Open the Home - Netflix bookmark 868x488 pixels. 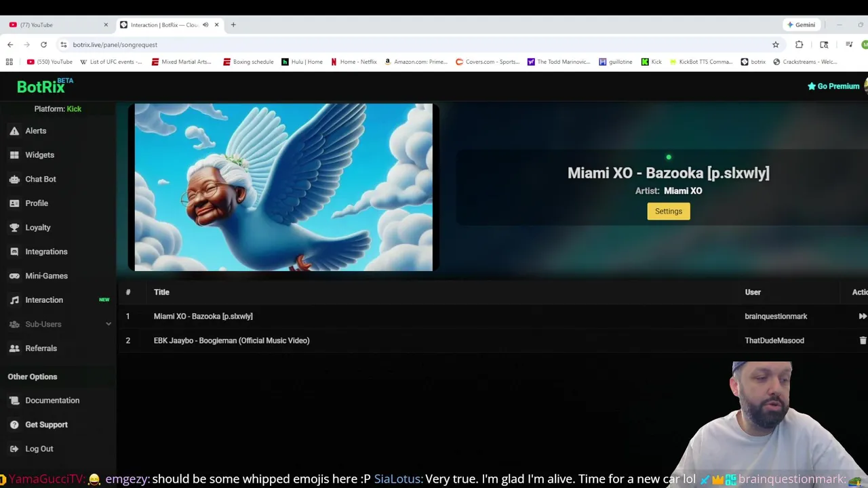(x=354, y=62)
